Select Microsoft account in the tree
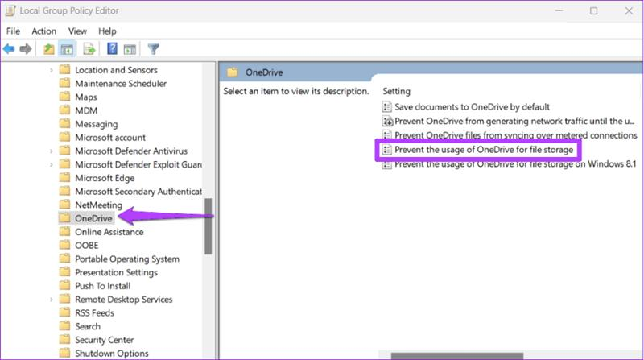 110,137
